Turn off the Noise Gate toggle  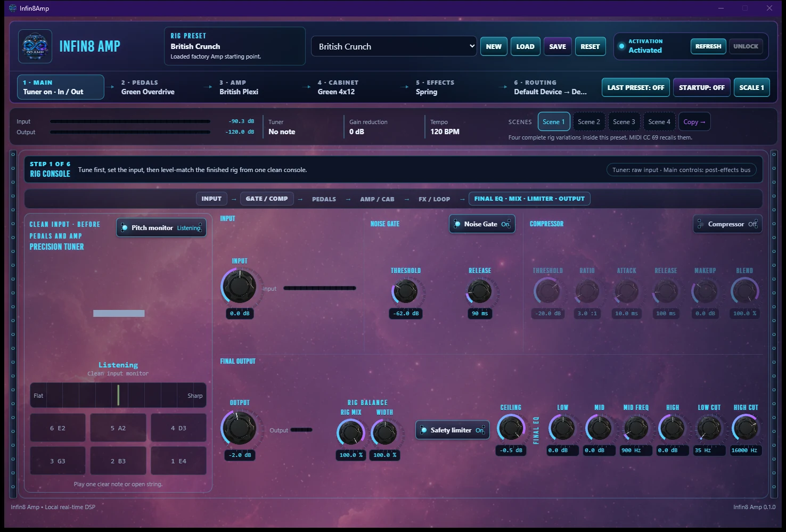click(482, 224)
